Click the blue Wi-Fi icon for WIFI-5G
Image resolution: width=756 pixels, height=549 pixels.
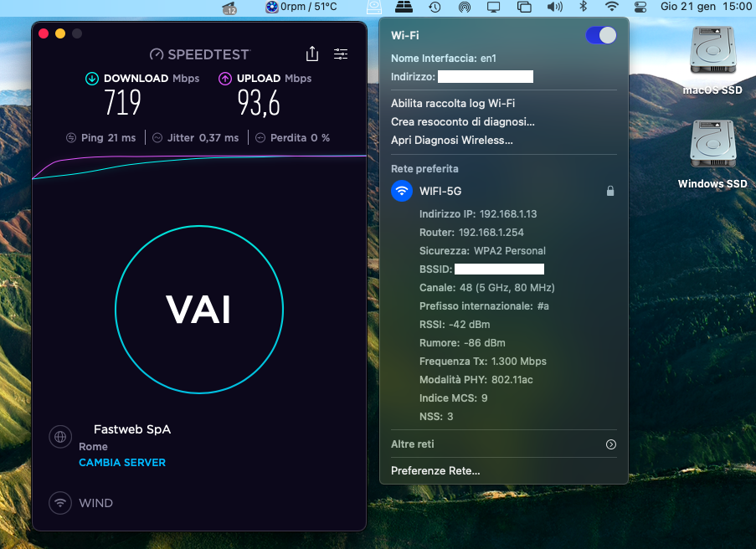[x=402, y=191]
